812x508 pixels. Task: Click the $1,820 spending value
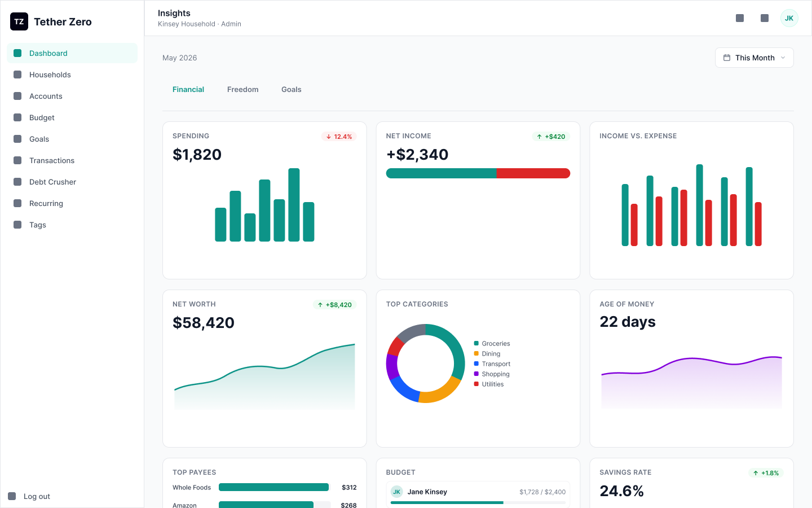pos(197,154)
